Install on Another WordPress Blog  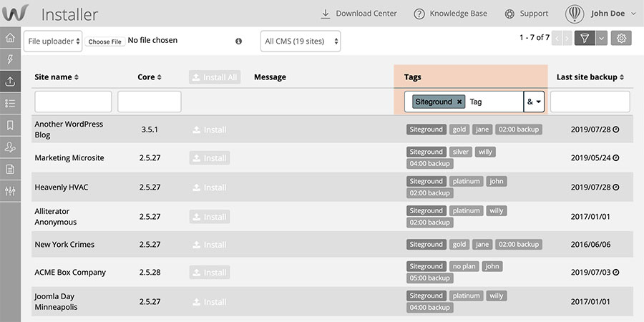point(210,130)
